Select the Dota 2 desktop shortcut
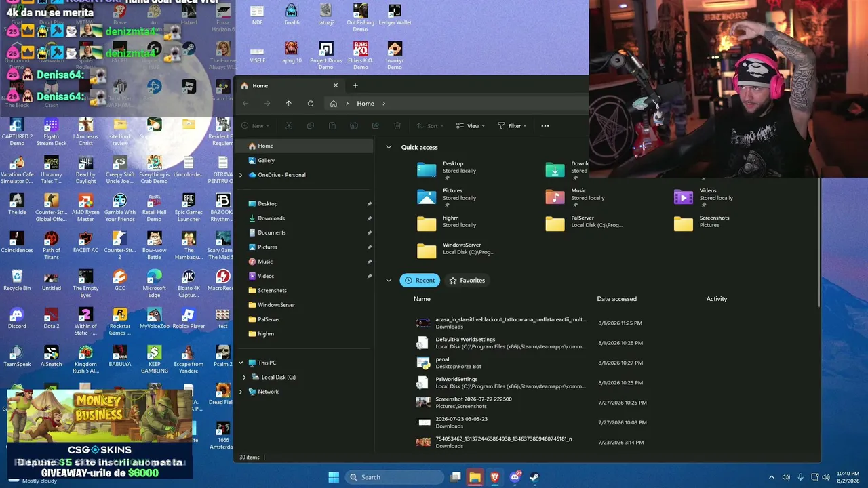The width and height of the screenshot is (868, 488). (x=52, y=318)
